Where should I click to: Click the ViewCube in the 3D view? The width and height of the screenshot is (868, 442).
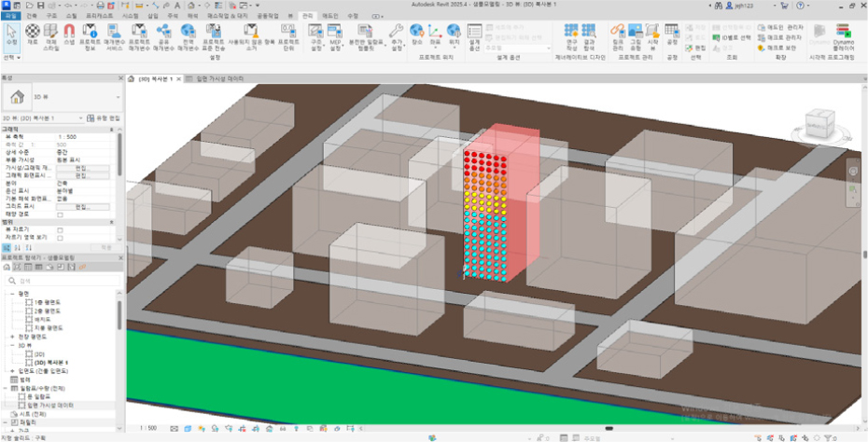(819, 123)
